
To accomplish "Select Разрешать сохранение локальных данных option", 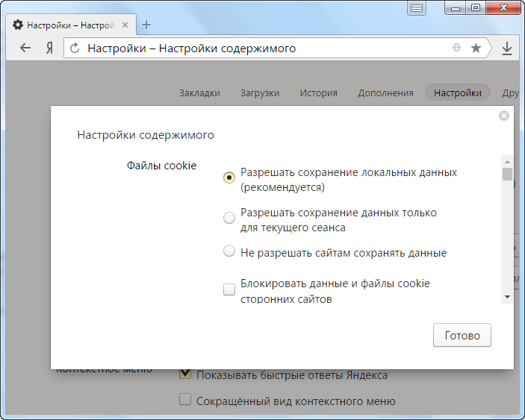I will 229,178.
